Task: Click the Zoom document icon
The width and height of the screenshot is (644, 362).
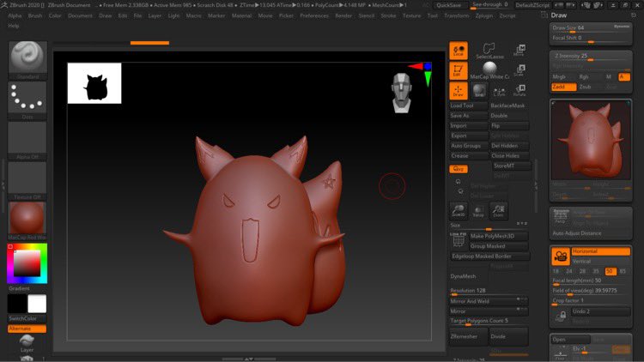Action: [x=498, y=210]
